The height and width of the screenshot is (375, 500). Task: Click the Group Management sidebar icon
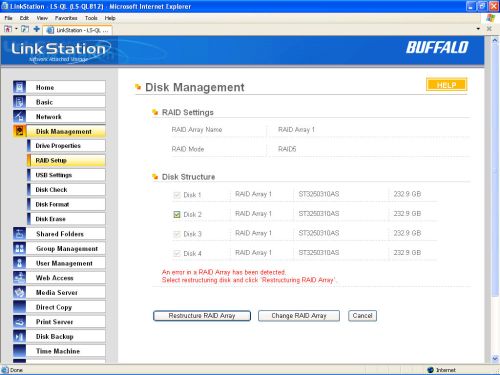tap(19, 248)
